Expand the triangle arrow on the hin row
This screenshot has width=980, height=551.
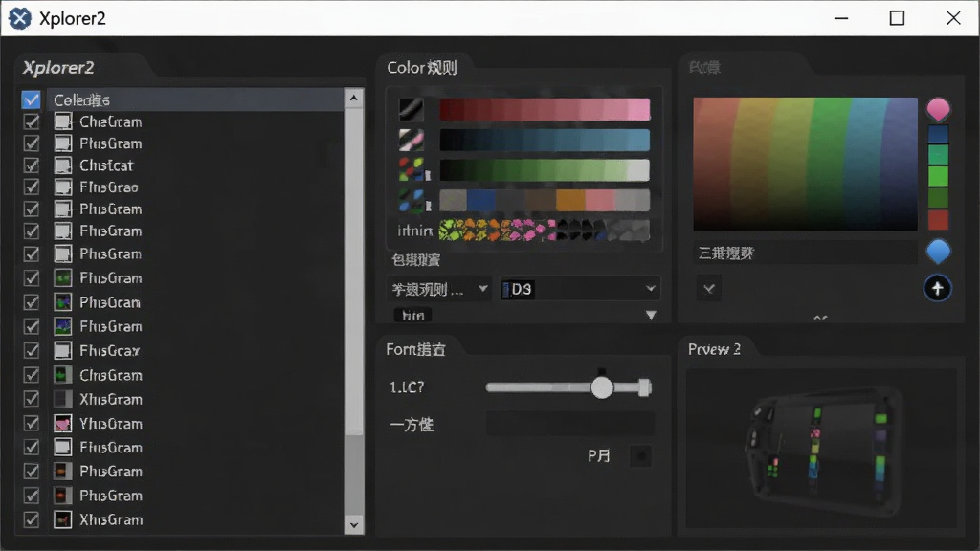tap(651, 315)
